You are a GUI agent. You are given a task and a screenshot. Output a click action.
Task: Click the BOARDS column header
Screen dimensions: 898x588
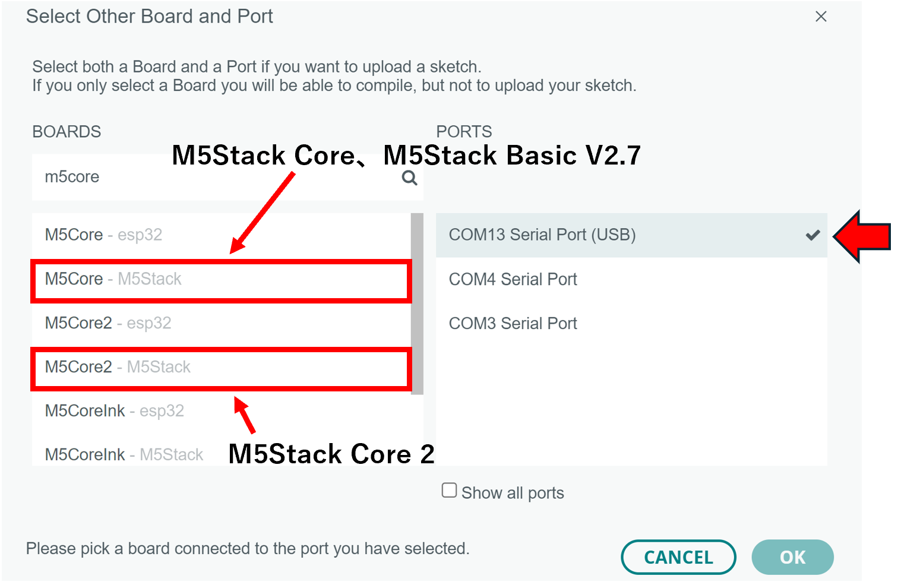click(67, 131)
